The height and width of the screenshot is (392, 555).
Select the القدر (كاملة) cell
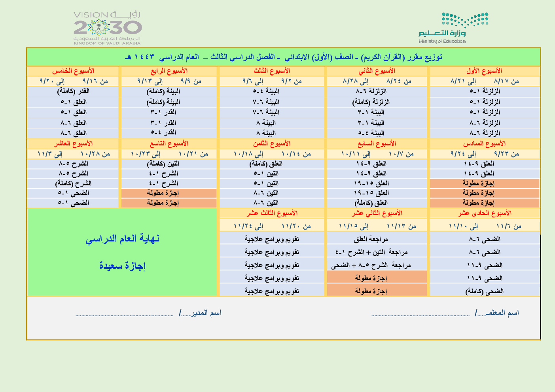coord(73,91)
